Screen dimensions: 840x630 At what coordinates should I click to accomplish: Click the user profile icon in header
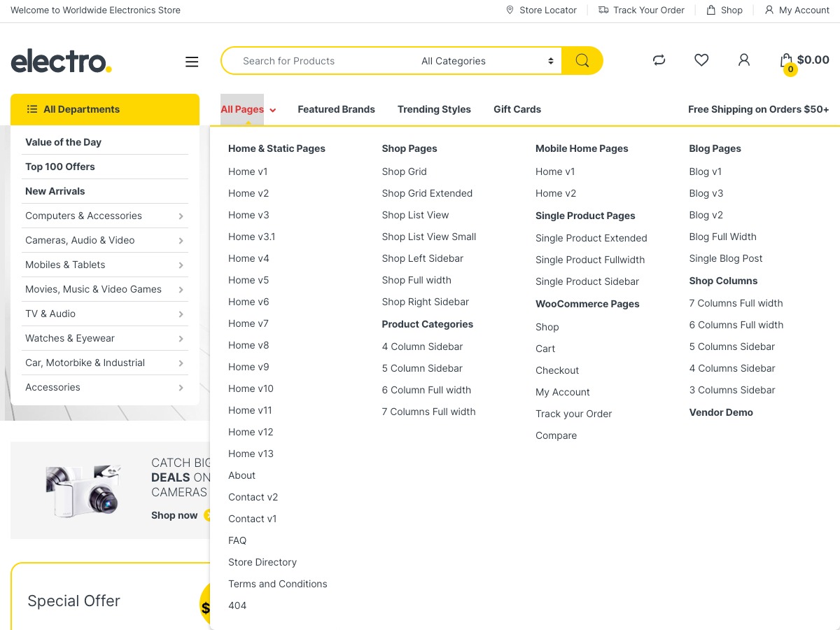[744, 60]
